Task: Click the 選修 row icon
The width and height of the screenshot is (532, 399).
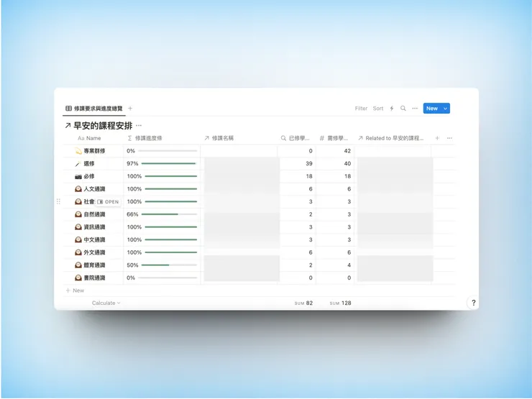Action: coord(78,164)
